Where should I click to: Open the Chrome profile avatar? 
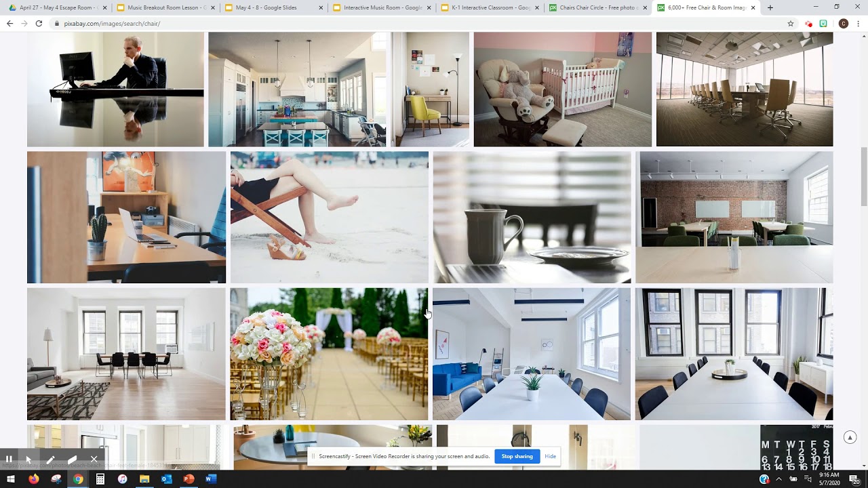tap(843, 23)
